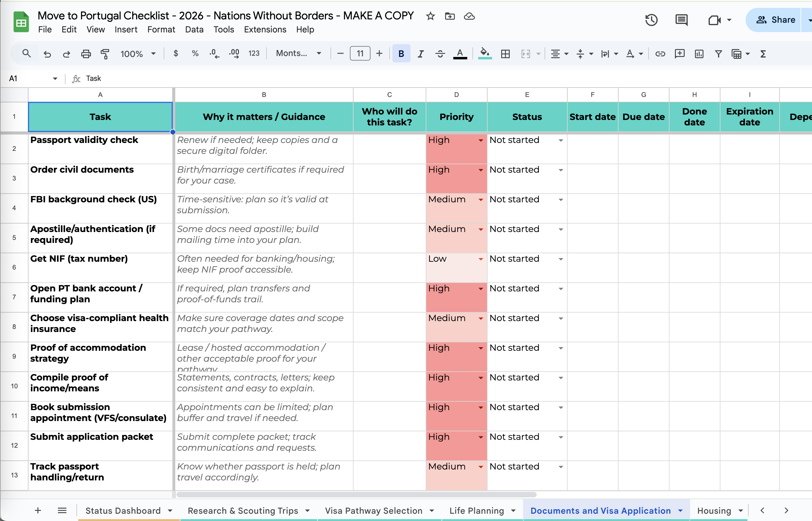Image resolution: width=812 pixels, height=521 pixels.
Task: Expand the zoom level 100% dropdown
Action: click(x=138, y=53)
